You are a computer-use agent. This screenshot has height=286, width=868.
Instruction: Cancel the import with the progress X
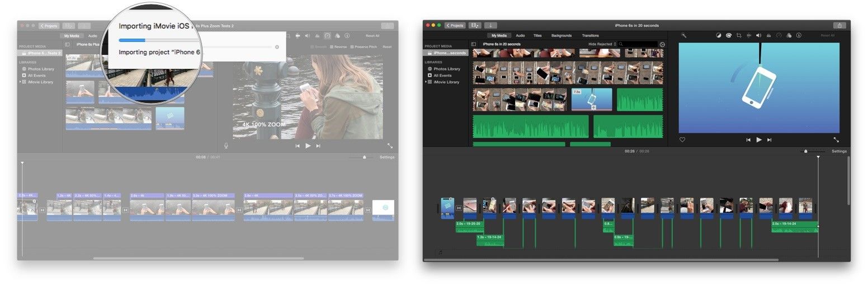point(277,47)
